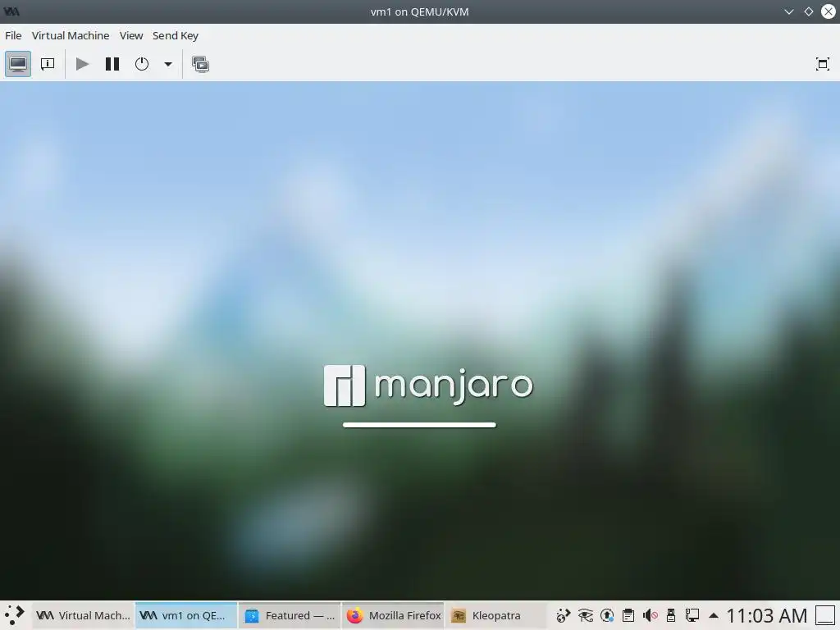Open the Virtual Machine menu
The height and width of the screenshot is (630, 840).
pyautogui.click(x=71, y=35)
